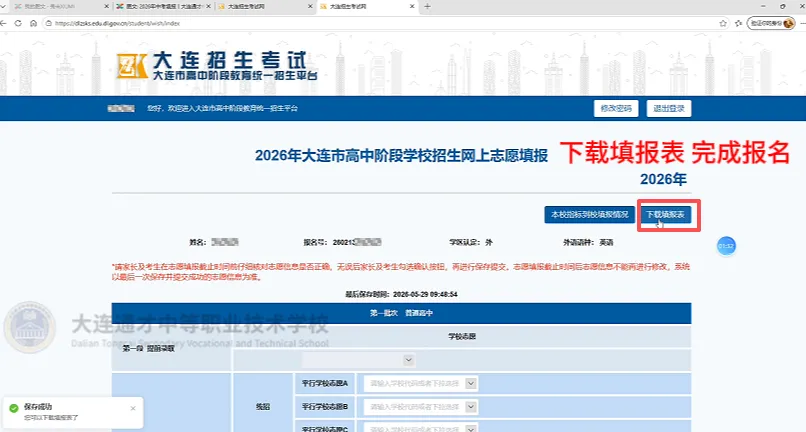Focus the 平行学校志愿B school code input

(x=420, y=407)
